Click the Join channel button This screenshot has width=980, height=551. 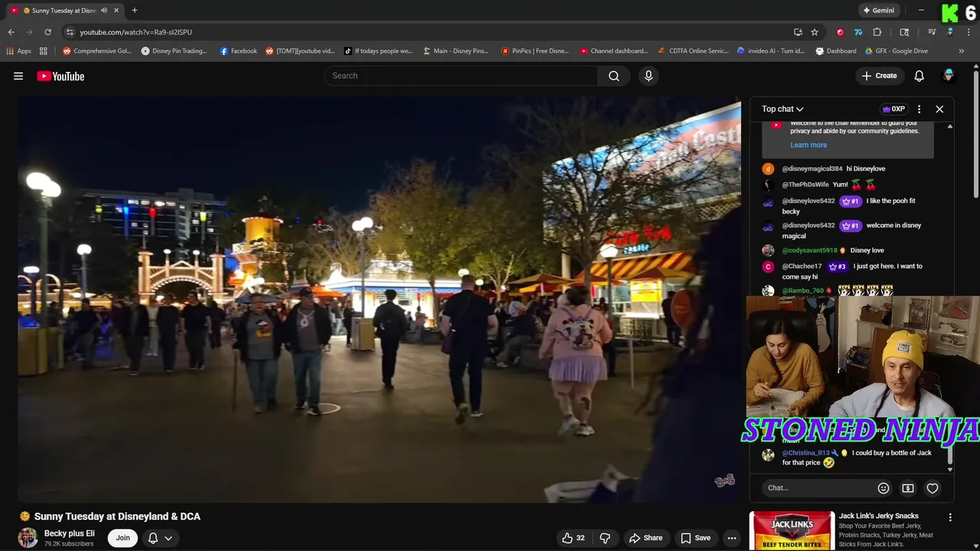(x=122, y=538)
